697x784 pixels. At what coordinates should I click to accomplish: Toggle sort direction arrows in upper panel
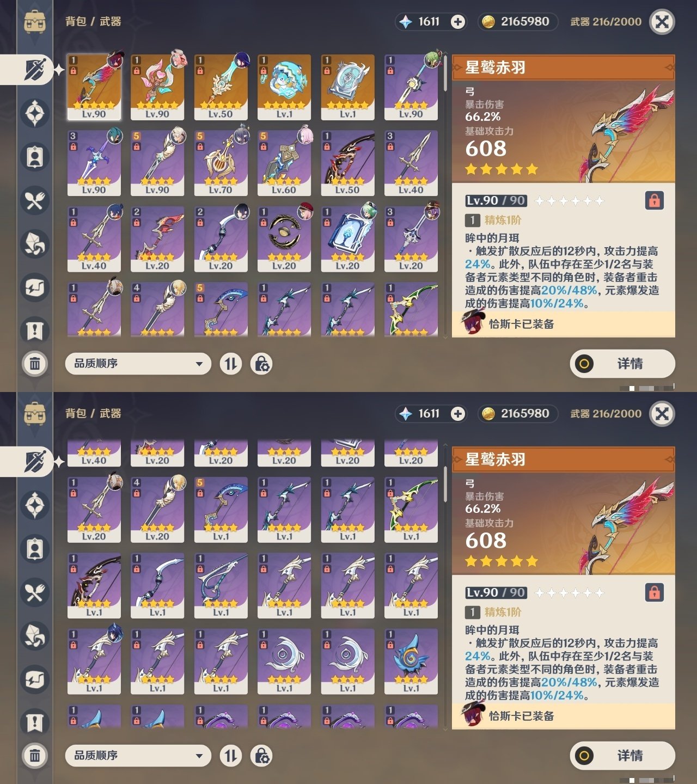231,364
